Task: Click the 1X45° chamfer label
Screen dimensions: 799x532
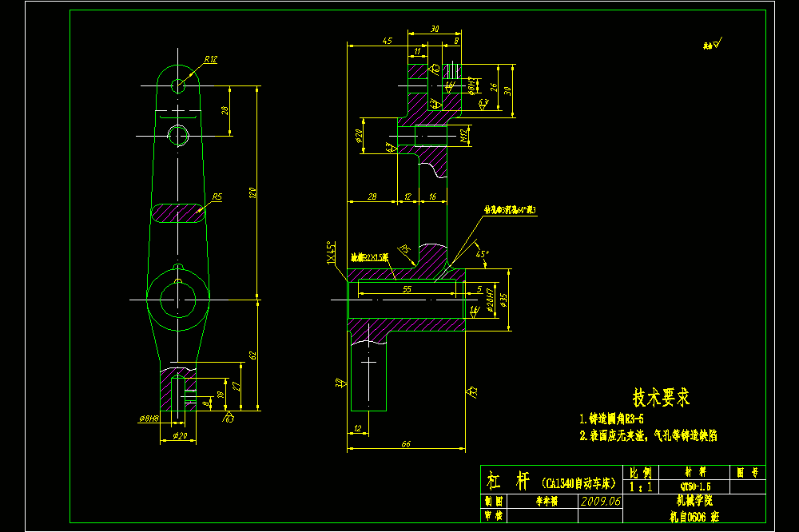Action: tap(332, 253)
